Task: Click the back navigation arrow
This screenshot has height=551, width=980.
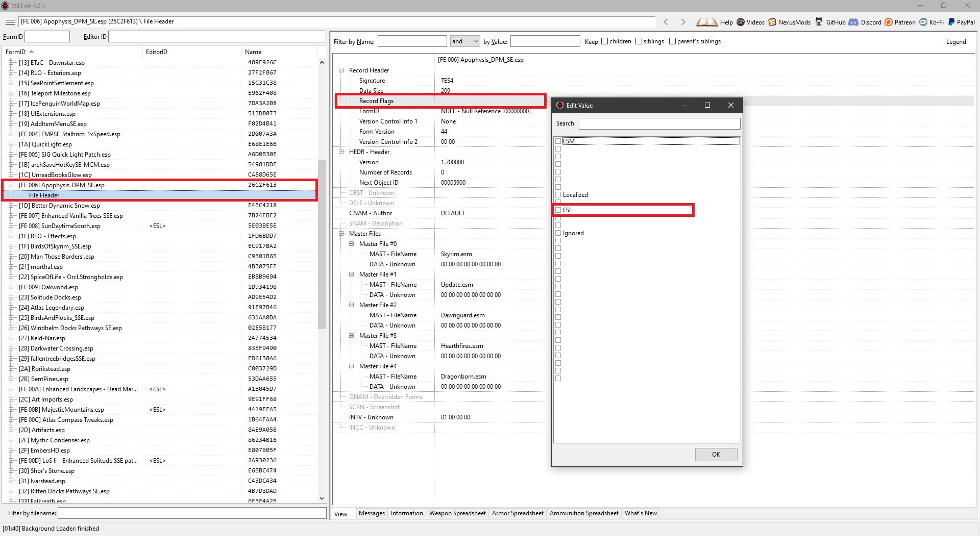Action: 666,22
